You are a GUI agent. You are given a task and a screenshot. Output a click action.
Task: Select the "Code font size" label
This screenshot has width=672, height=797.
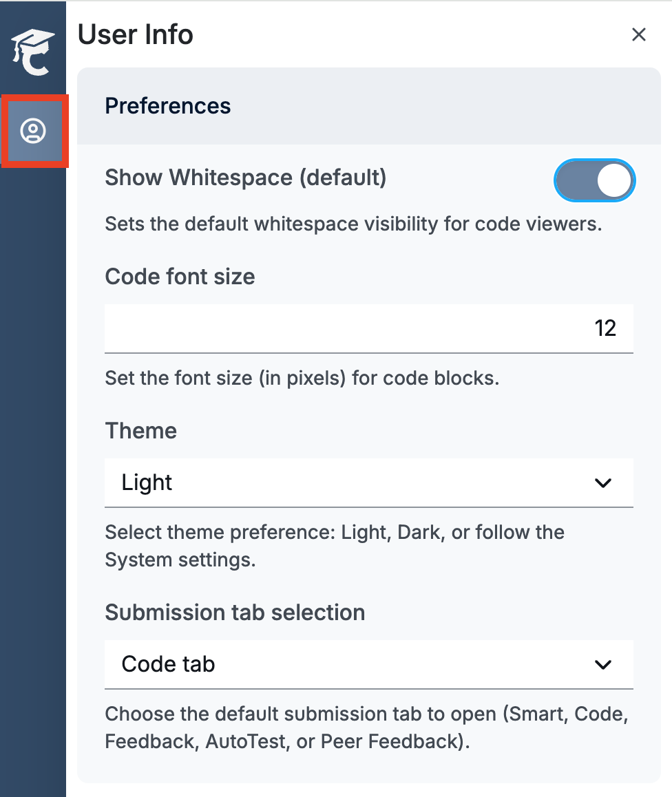[x=180, y=277]
